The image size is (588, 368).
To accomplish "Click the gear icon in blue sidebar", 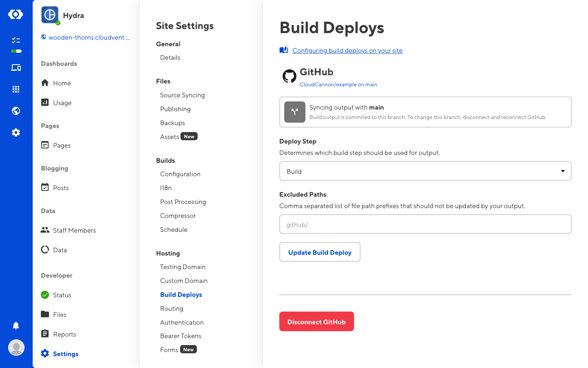I will (16, 132).
